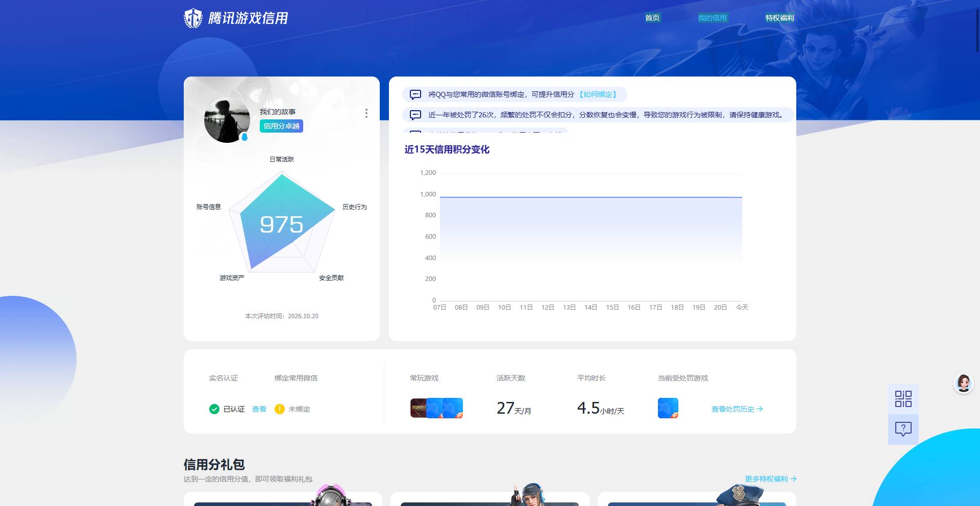
Task: Click the 4.5小时/天 average duration value
Action: pos(601,408)
